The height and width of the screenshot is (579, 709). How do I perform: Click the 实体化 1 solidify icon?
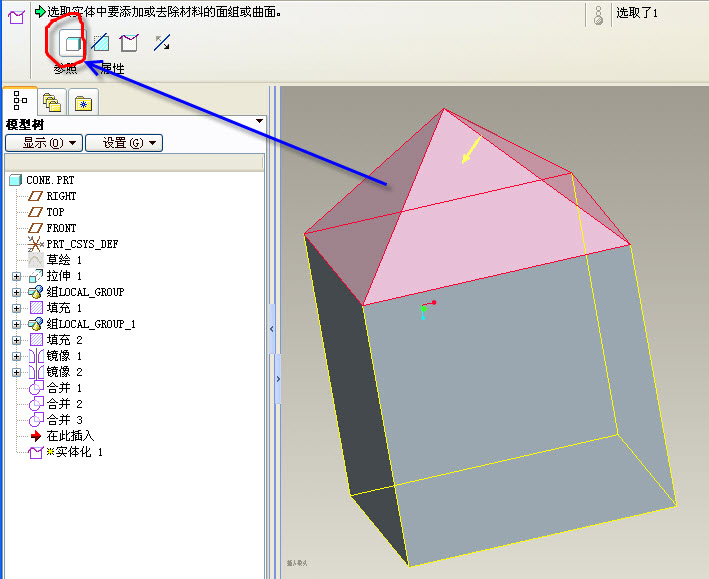tap(36, 453)
